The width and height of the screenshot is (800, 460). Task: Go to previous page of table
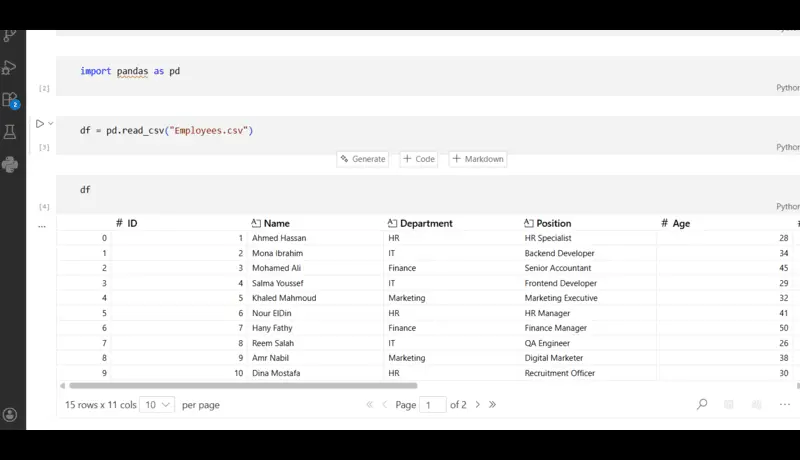point(385,405)
